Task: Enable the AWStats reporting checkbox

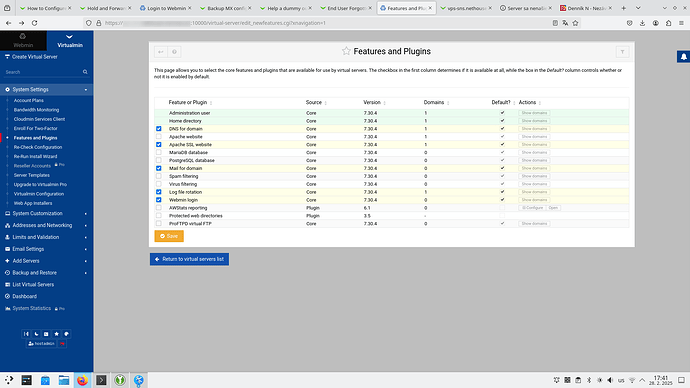Action: coord(159,208)
